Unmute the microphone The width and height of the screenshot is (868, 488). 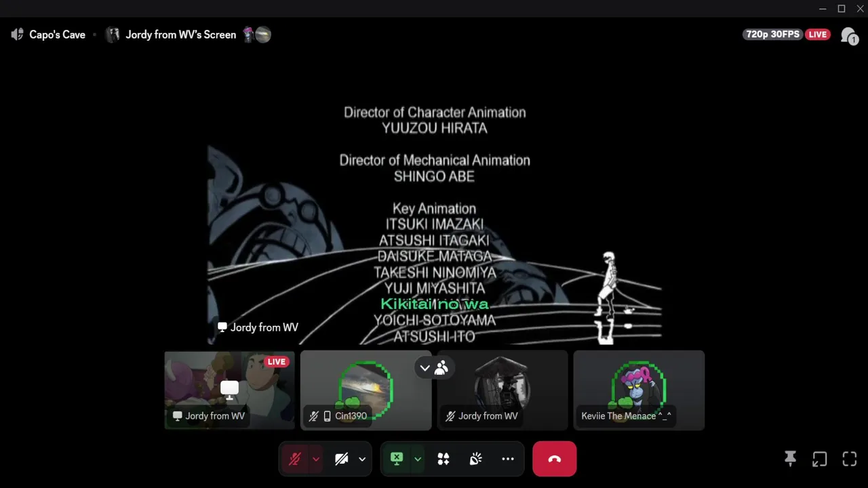(x=294, y=459)
